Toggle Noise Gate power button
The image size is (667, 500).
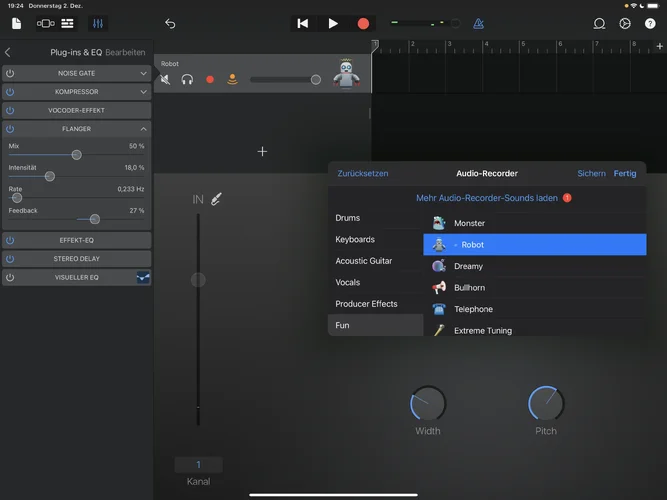click(10, 73)
